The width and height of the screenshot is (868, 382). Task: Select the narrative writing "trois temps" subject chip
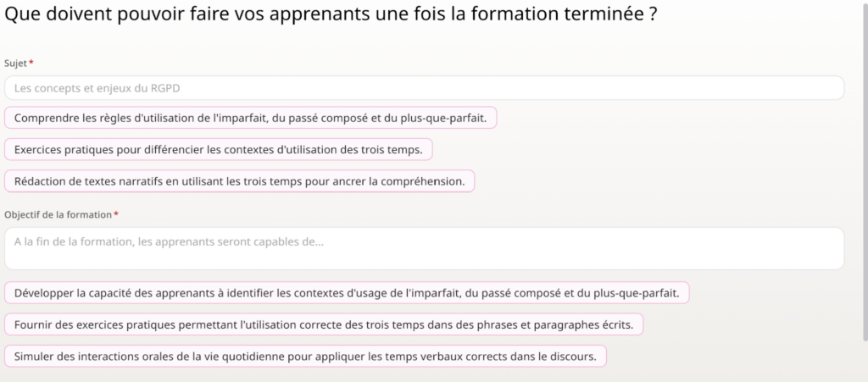pos(239,181)
